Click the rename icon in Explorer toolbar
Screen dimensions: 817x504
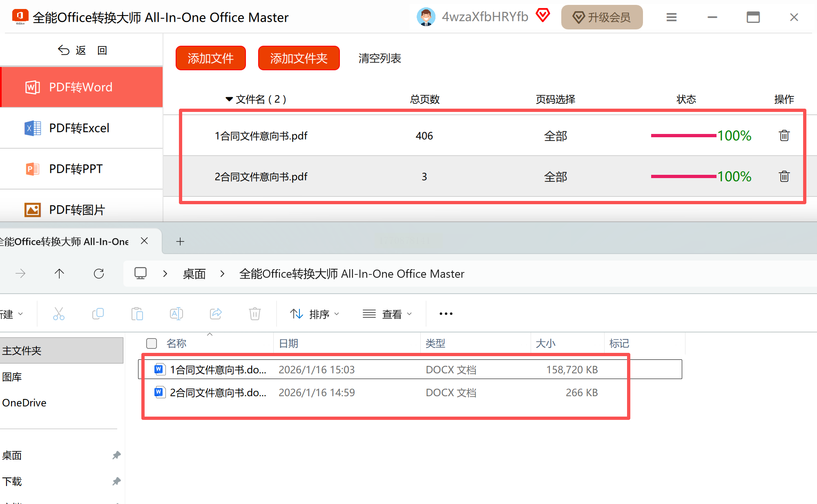(x=176, y=314)
